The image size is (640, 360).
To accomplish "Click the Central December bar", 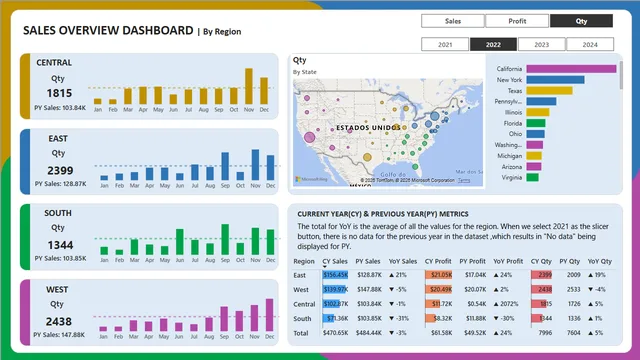I will 264,91.
